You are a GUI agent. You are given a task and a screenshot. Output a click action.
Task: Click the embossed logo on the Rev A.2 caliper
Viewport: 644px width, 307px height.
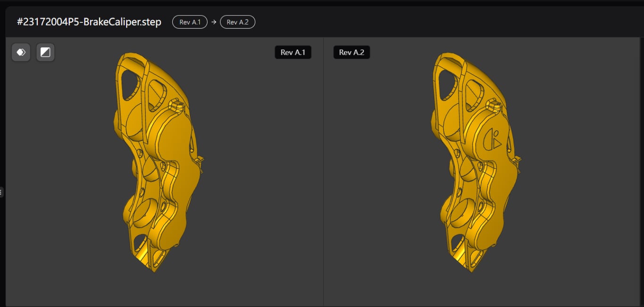click(492, 139)
